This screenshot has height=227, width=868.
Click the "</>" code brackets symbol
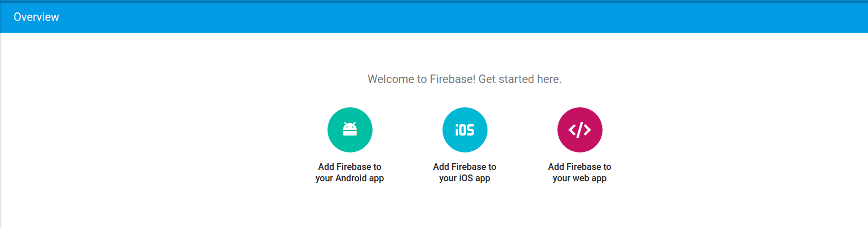(x=579, y=130)
